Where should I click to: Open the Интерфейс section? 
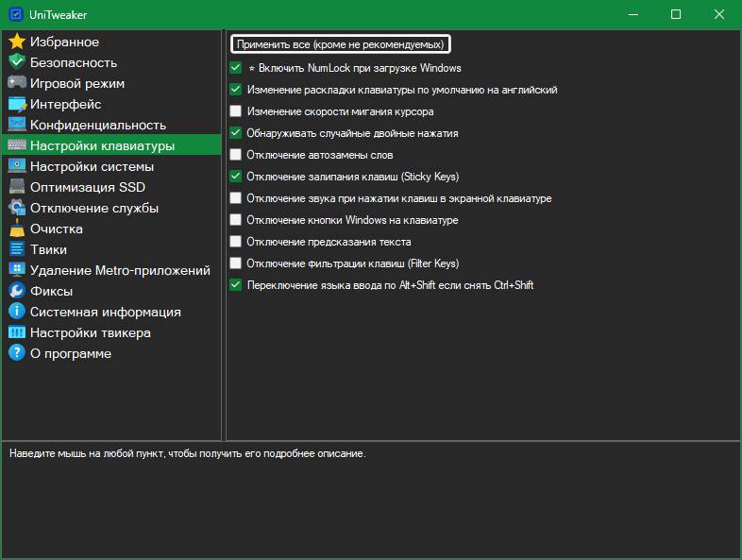click(x=65, y=104)
